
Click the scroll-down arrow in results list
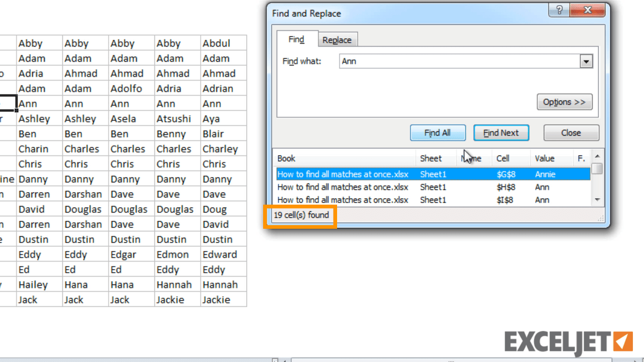(x=597, y=200)
